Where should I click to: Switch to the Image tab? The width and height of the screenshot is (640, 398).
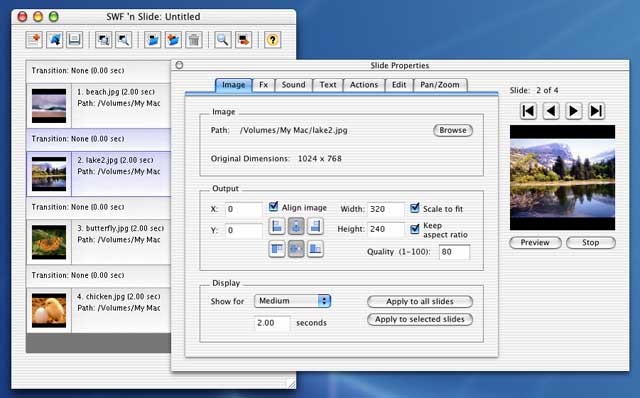tap(233, 85)
